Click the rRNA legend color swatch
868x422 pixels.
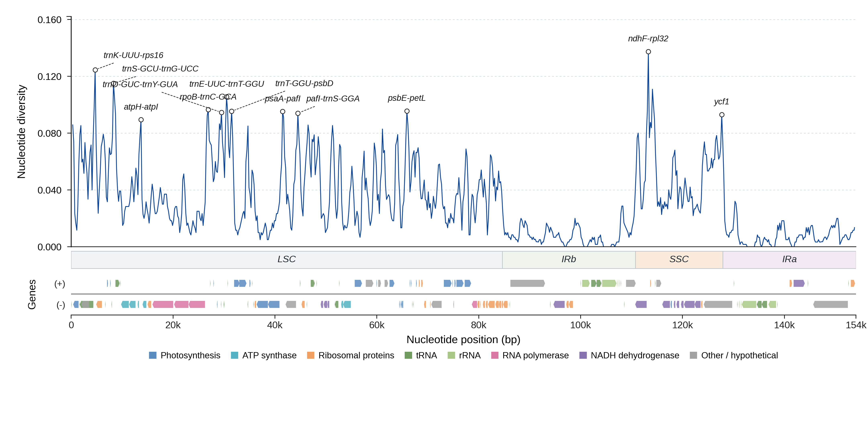[x=451, y=355]
